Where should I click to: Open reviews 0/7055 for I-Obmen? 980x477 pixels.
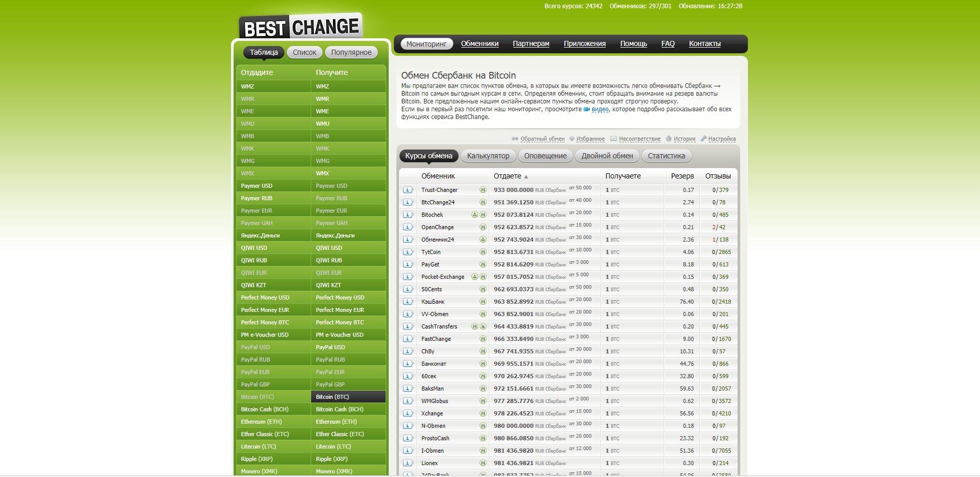click(721, 451)
